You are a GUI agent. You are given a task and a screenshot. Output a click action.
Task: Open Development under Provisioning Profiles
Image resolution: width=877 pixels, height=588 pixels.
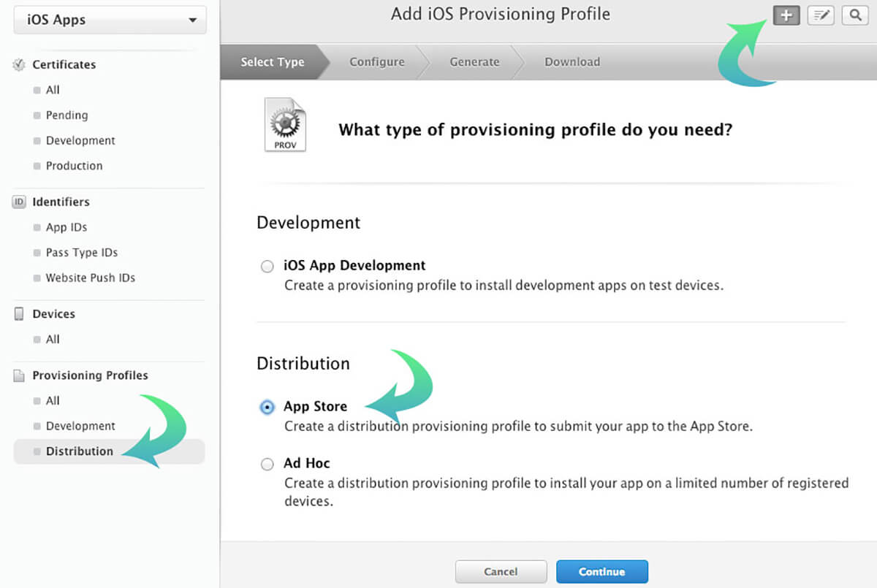(80, 426)
